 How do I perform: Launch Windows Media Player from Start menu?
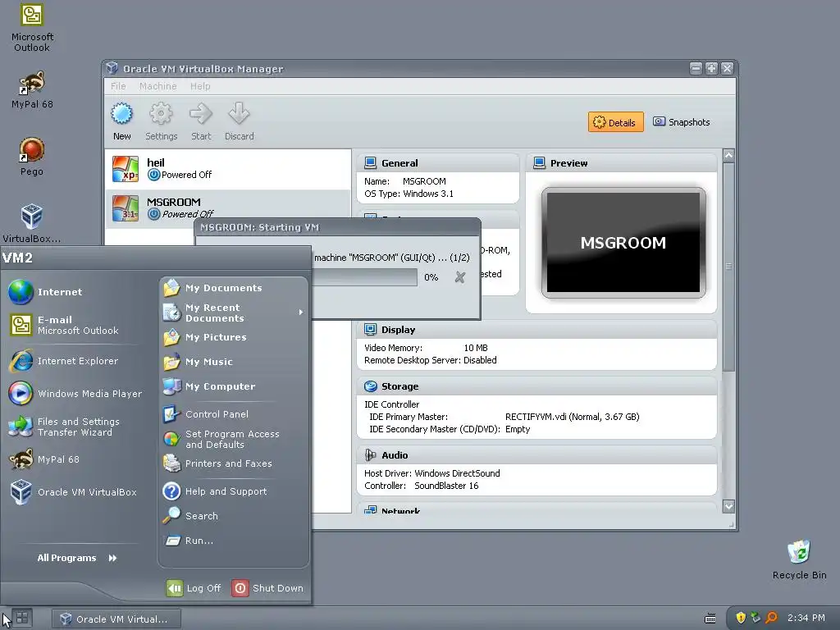pos(75,394)
